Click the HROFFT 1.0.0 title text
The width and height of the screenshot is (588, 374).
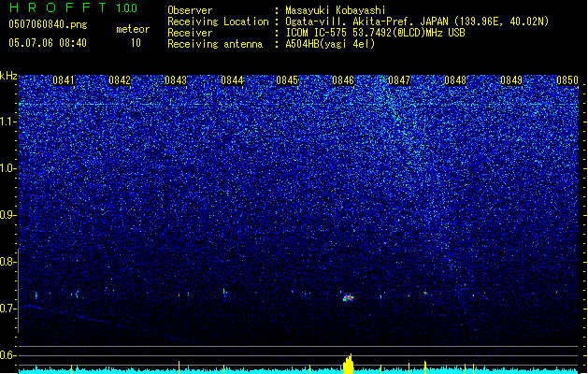[73, 7]
